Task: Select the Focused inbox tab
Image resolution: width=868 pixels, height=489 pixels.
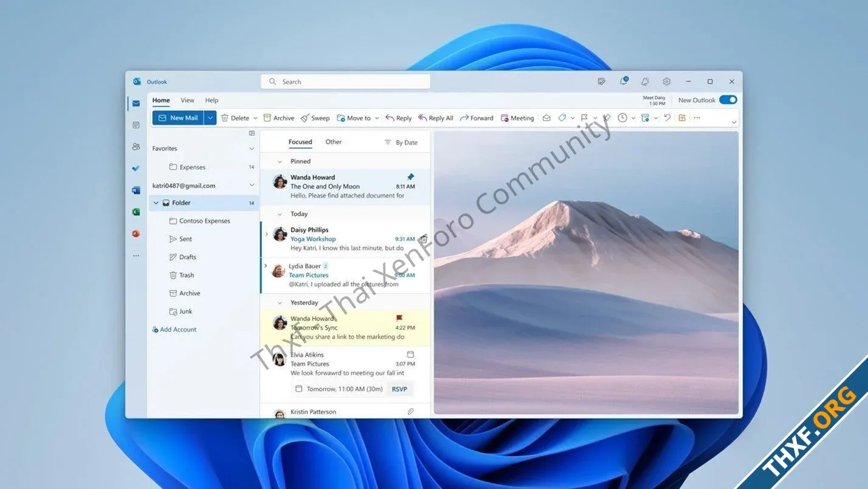Action: pos(300,142)
